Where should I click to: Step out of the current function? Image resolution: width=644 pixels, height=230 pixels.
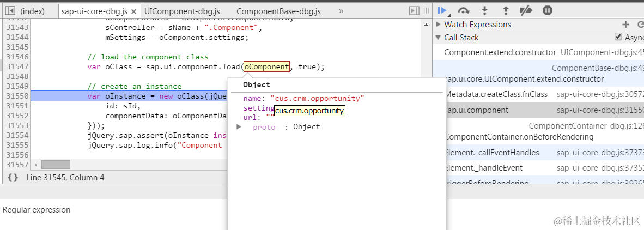point(506,11)
